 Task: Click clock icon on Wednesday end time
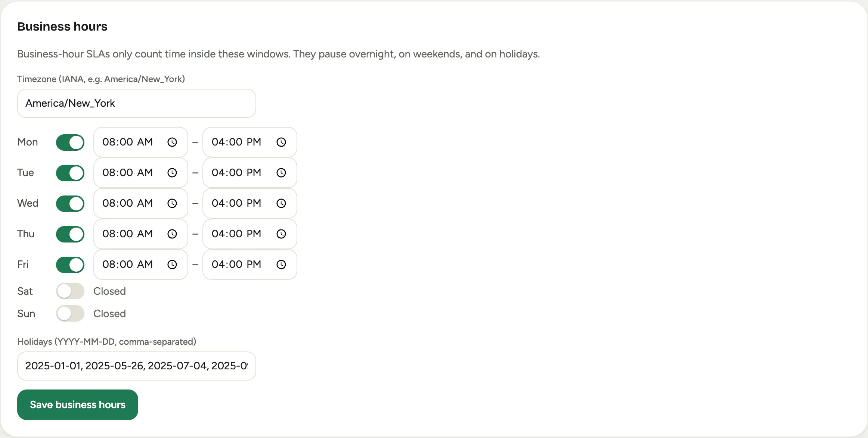[x=281, y=203]
